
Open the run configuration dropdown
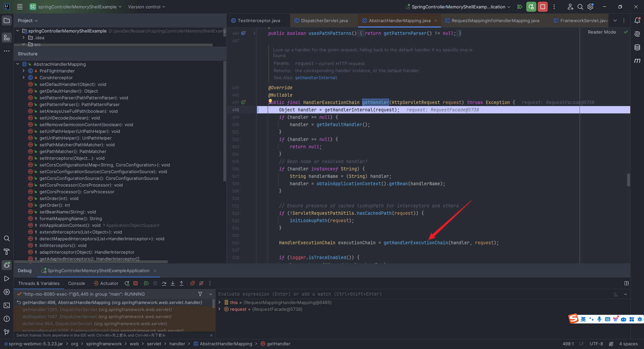pos(460,7)
